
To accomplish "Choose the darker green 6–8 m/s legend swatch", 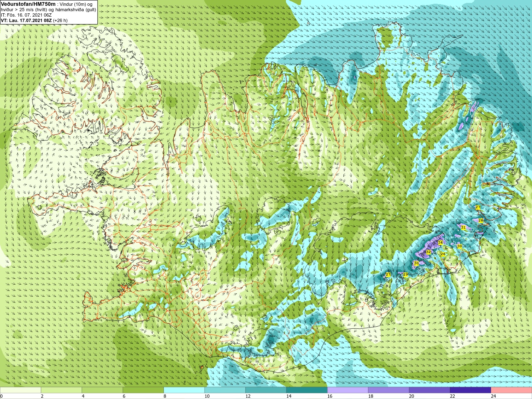I will (x=143, y=390).
